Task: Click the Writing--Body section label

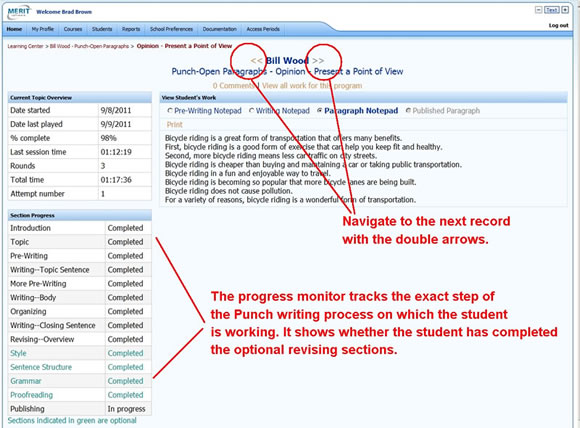Action: [x=33, y=298]
